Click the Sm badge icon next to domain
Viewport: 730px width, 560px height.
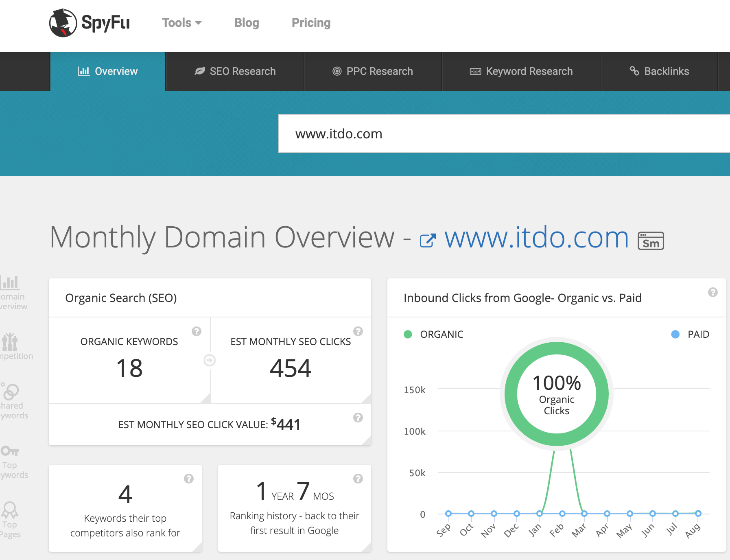click(x=651, y=241)
